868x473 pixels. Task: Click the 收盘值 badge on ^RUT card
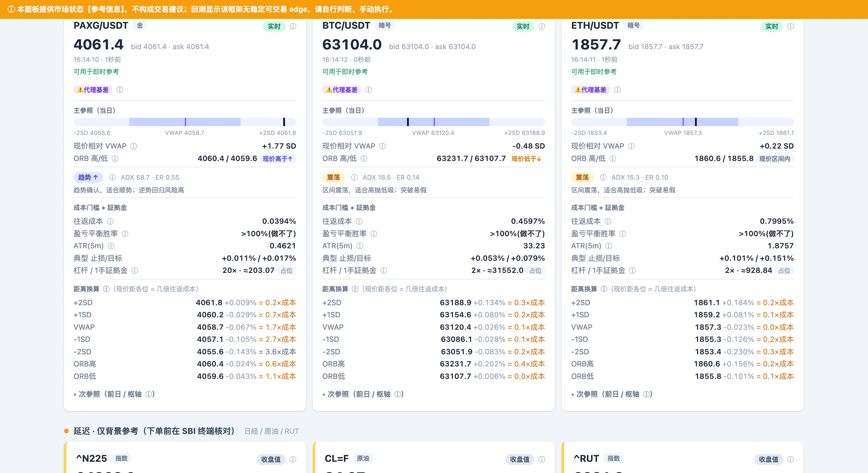[x=768, y=459]
